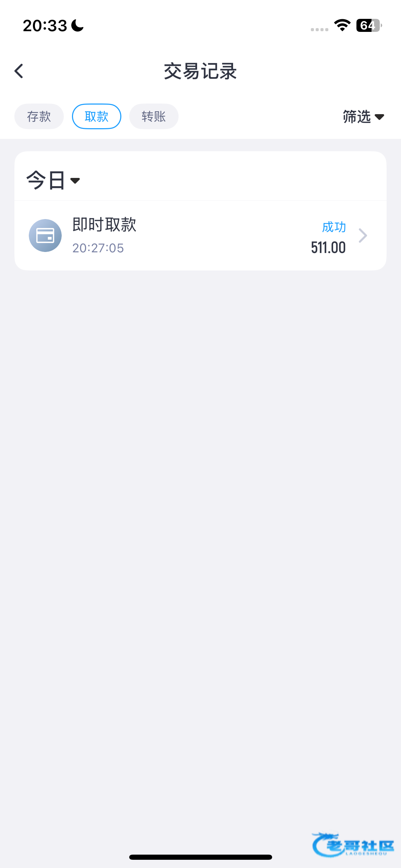The image size is (401, 868).
Task: Tap the battery level indicator
Action: pyautogui.click(x=368, y=25)
